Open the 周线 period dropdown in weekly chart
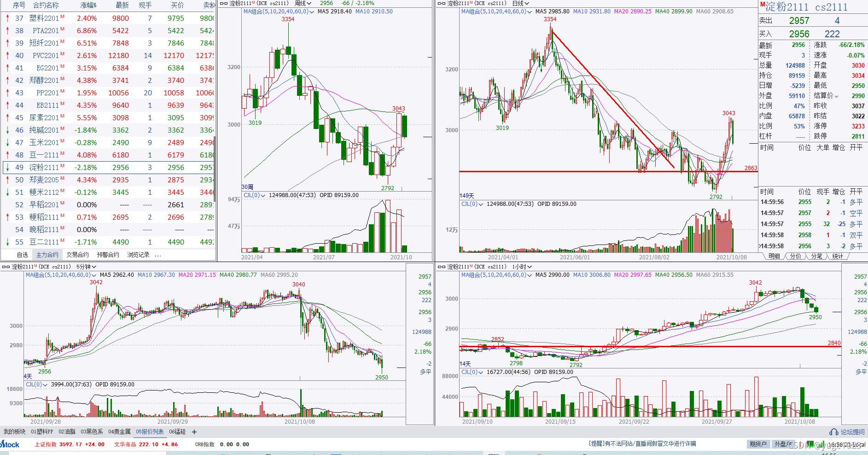 pyautogui.click(x=303, y=3)
